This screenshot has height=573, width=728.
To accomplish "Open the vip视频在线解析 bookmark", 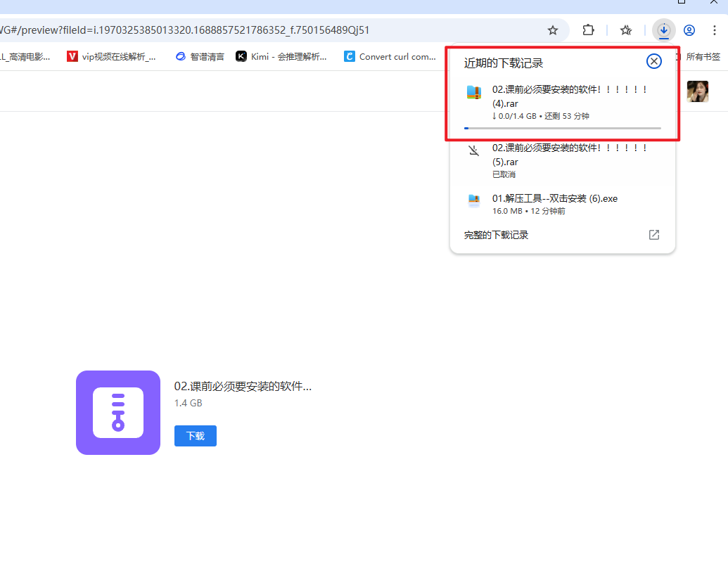I will 111,57.
